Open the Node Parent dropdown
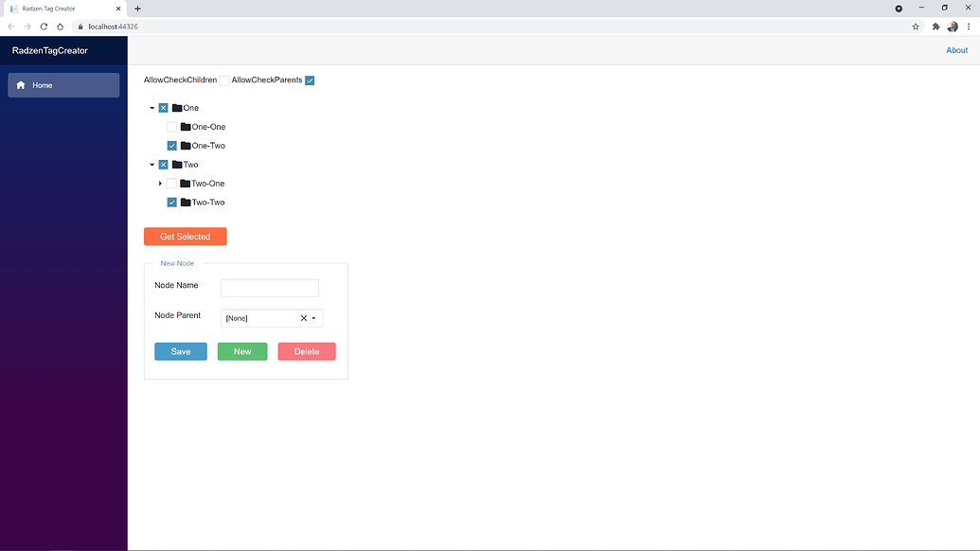Image resolution: width=980 pixels, height=551 pixels. (315, 317)
